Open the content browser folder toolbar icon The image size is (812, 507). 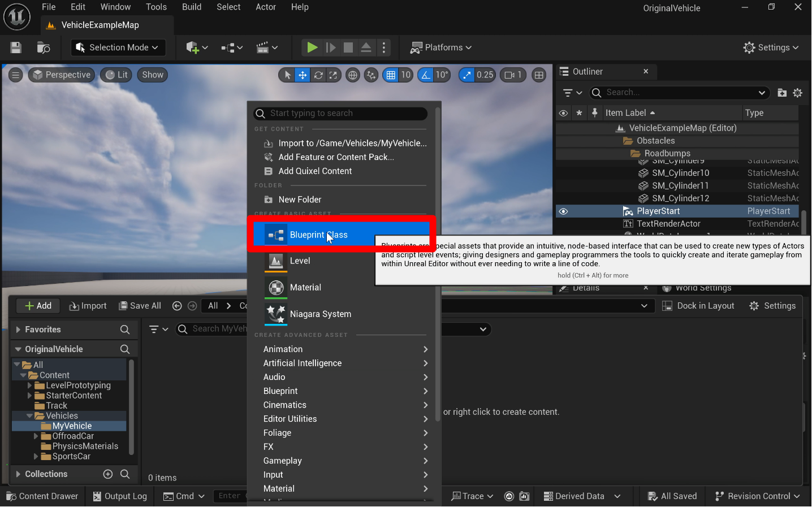(44, 47)
